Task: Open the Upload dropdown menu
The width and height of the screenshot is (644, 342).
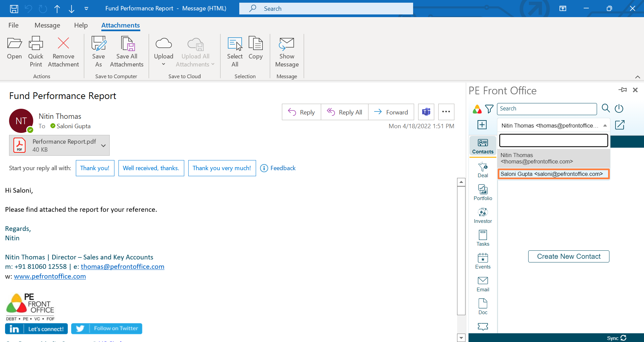Action: pos(163,64)
